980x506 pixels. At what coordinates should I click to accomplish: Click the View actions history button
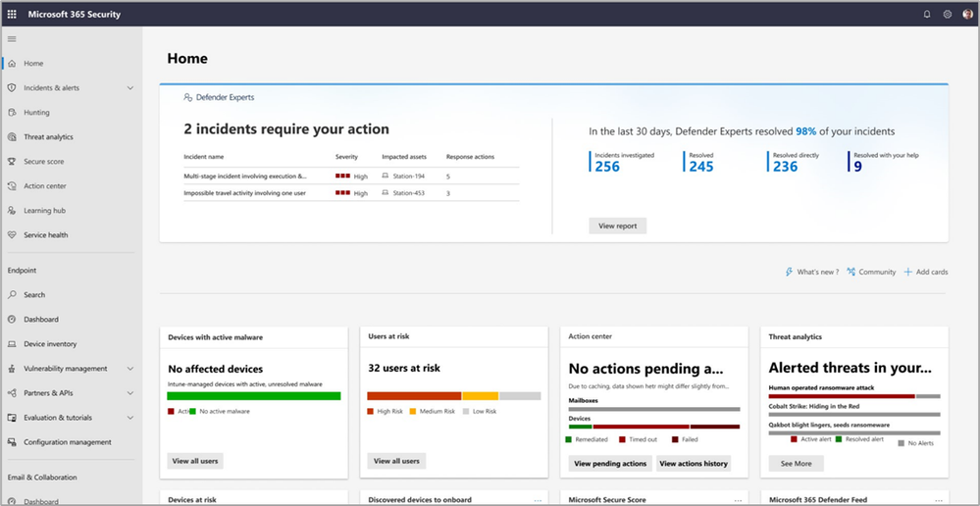coord(694,464)
